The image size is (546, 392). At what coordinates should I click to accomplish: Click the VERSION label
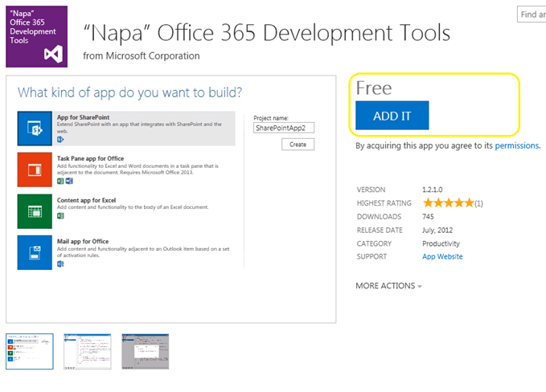pyautogui.click(x=371, y=190)
